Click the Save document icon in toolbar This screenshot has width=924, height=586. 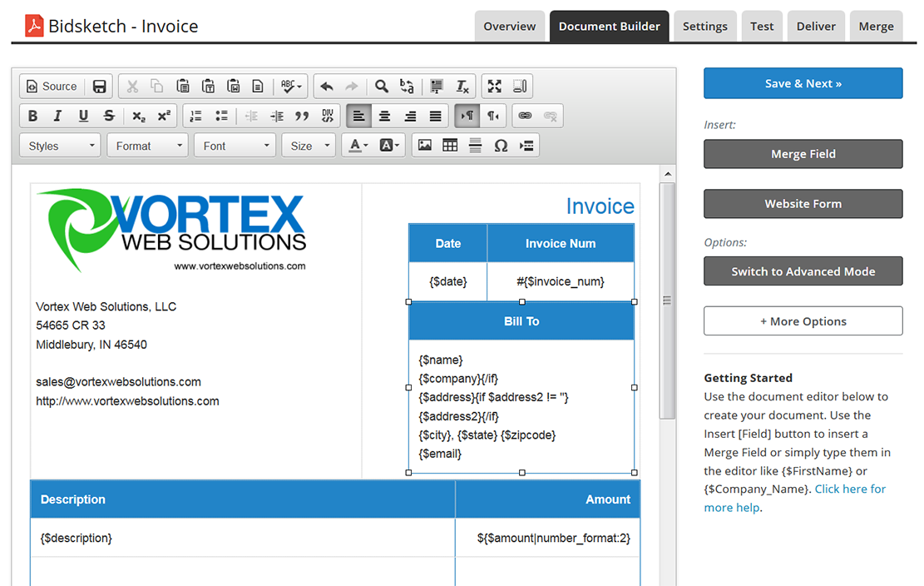click(100, 87)
